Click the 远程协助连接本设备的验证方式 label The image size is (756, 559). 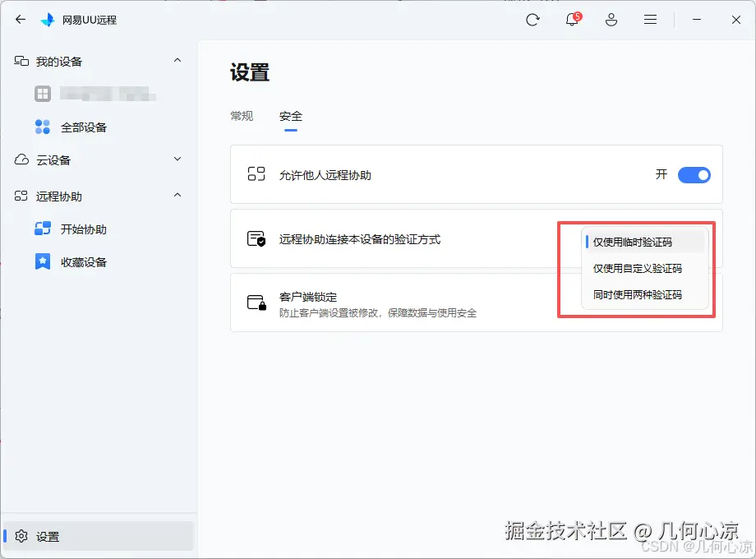click(360, 239)
